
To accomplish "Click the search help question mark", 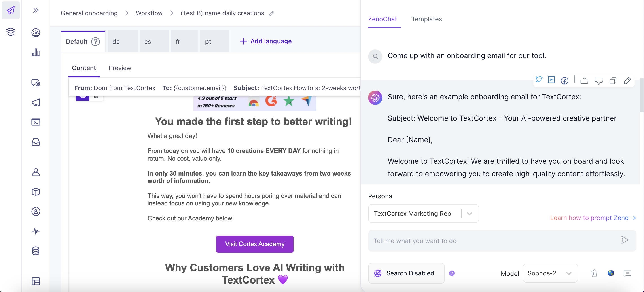I will 452,273.
